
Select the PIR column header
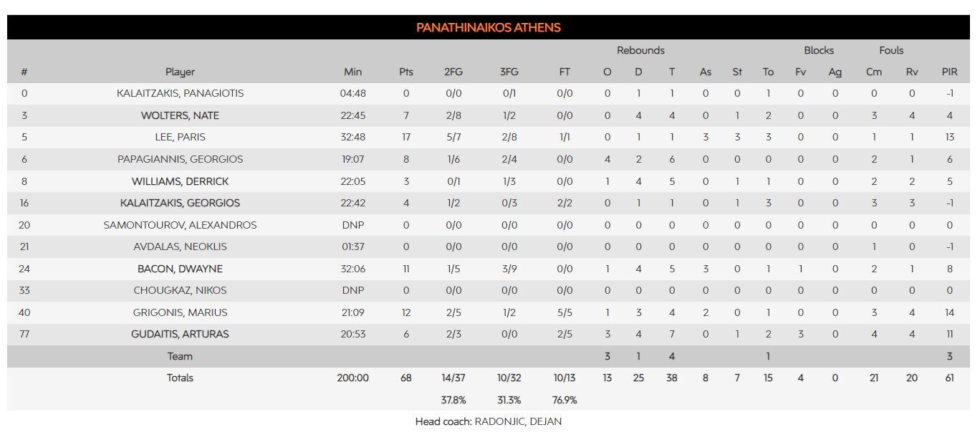(949, 72)
